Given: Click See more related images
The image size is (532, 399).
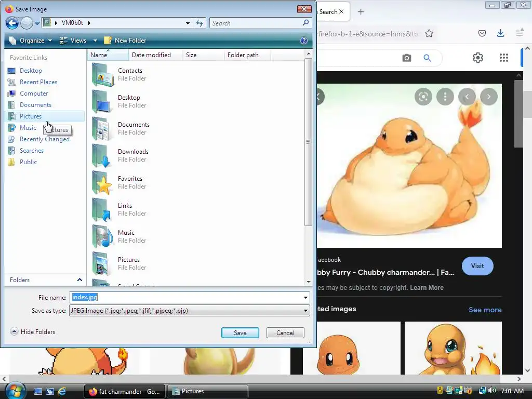Looking at the screenshot, I should click(x=485, y=310).
